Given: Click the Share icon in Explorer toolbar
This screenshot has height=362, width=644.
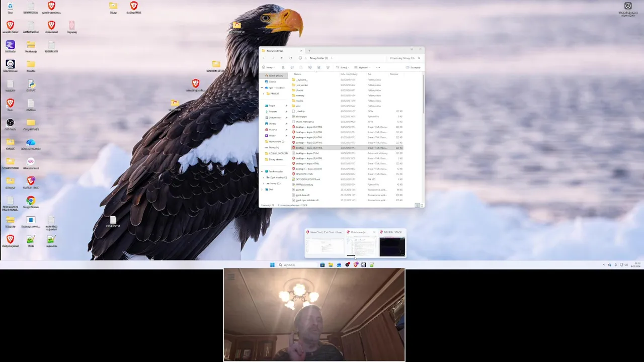Looking at the screenshot, I should (x=318, y=67).
